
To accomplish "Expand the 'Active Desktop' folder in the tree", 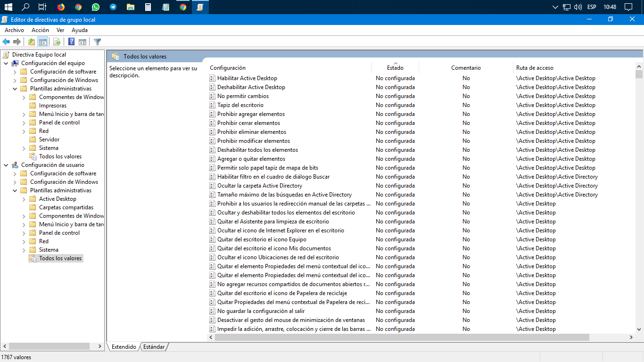I will 24,199.
